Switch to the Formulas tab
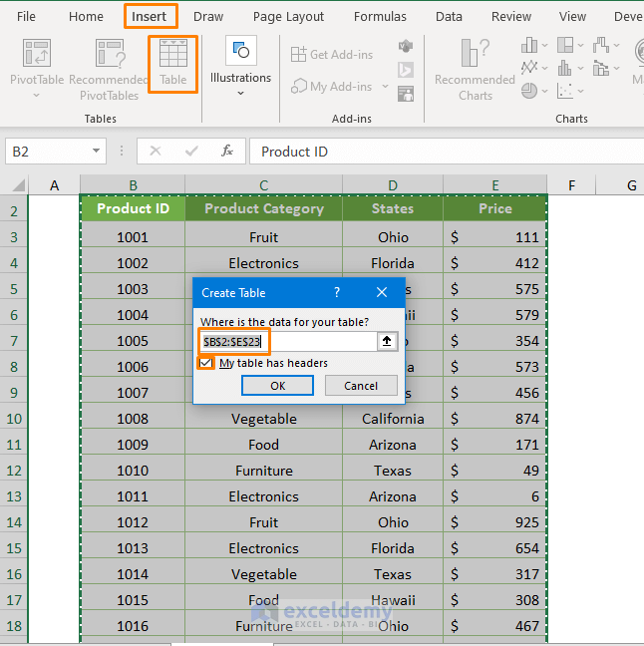Image resolution: width=644 pixels, height=646 pixels. pyautogui.click(x=380, y=17)
